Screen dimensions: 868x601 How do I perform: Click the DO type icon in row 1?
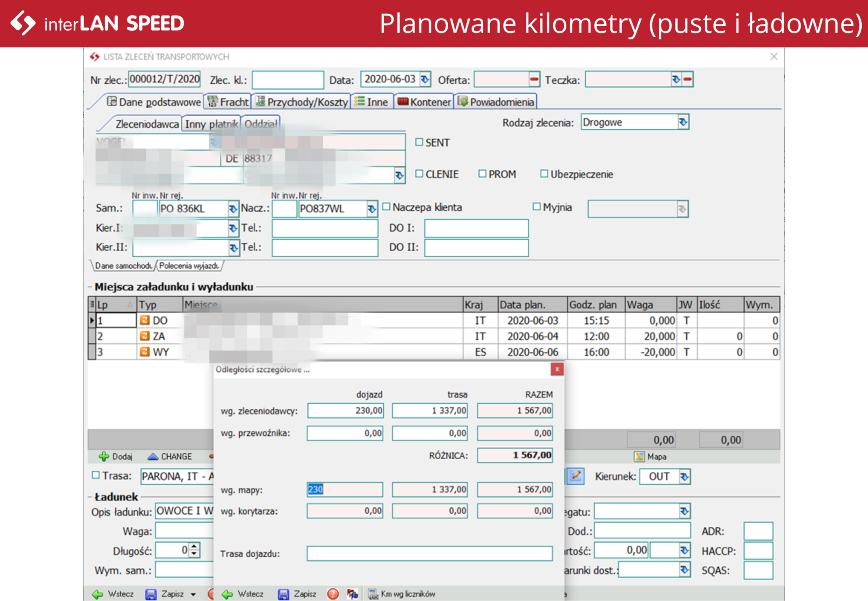pyautogui.click(x=145, y=320)
